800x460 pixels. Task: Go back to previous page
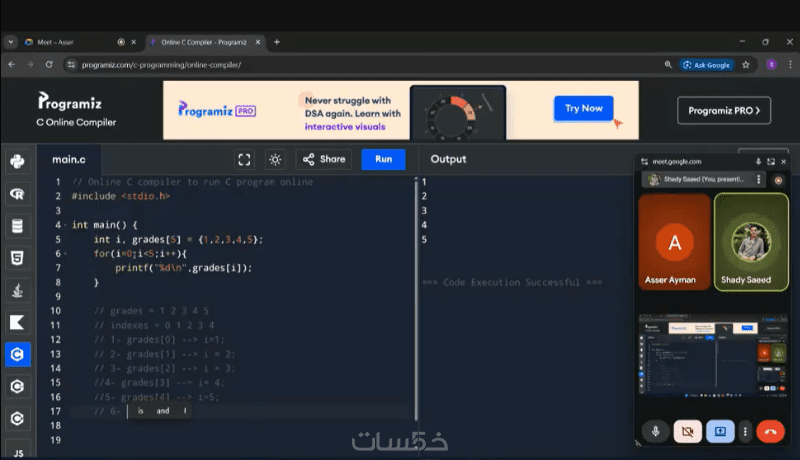(x=12, y=65)
